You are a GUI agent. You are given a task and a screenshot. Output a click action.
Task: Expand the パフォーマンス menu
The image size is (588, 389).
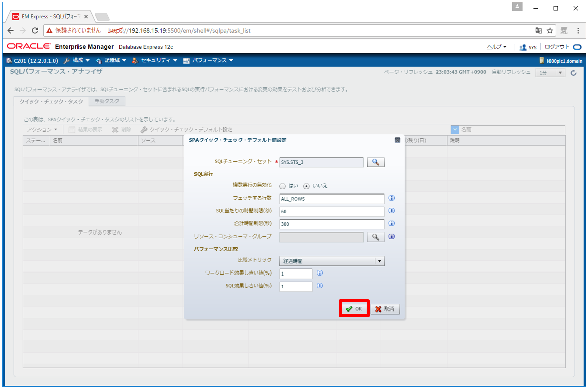tap(208, 60)
